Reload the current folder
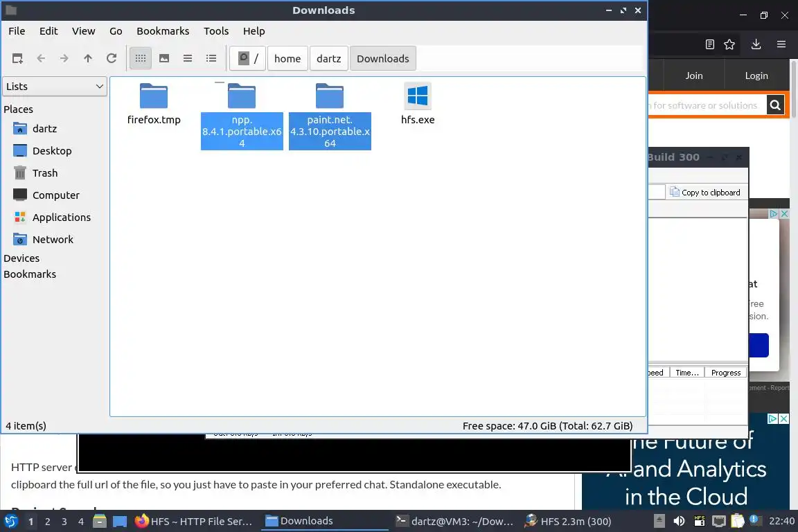 (112, 59)
